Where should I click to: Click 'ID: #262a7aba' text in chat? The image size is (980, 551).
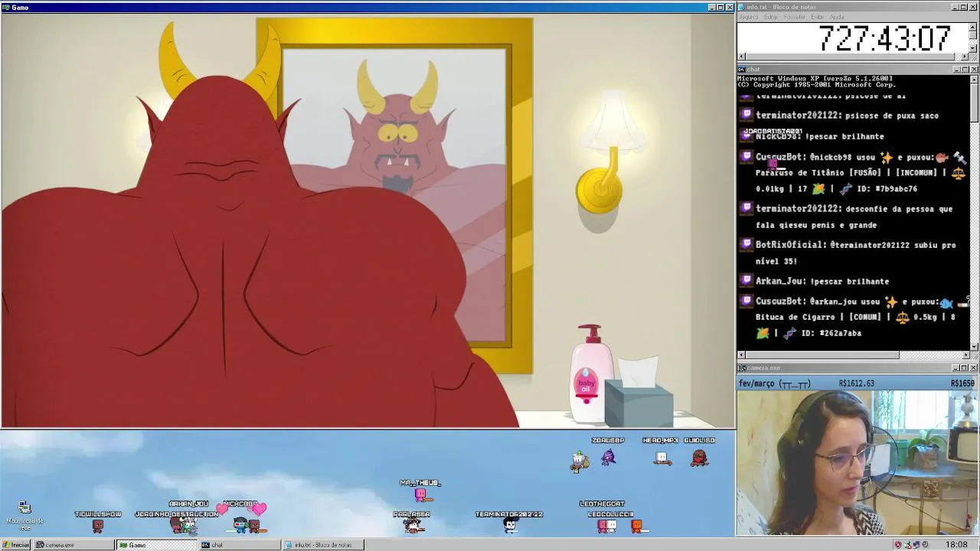click(831, 333)
